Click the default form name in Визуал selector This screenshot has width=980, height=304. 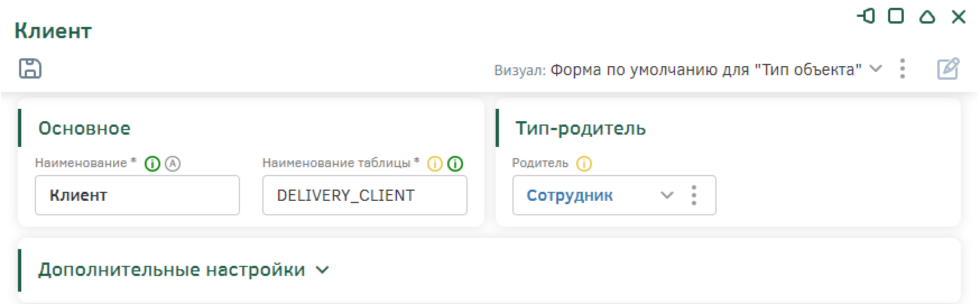705,70
